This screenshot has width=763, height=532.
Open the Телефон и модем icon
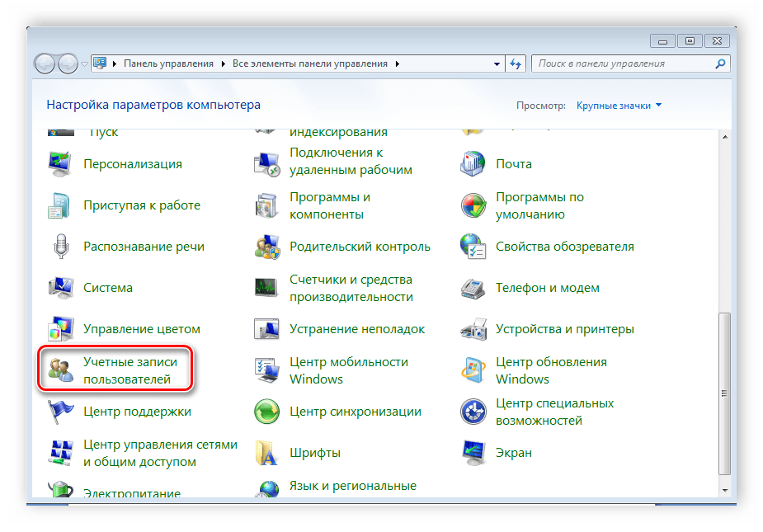[x=473, y=288]
